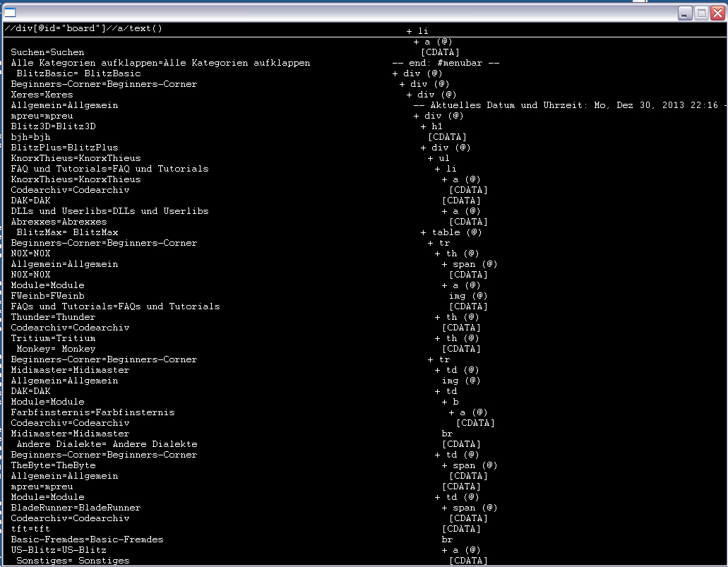Expand the '+ h1' tree node
The width and height of the screenshot is (728, 567).
pos(431,126)
